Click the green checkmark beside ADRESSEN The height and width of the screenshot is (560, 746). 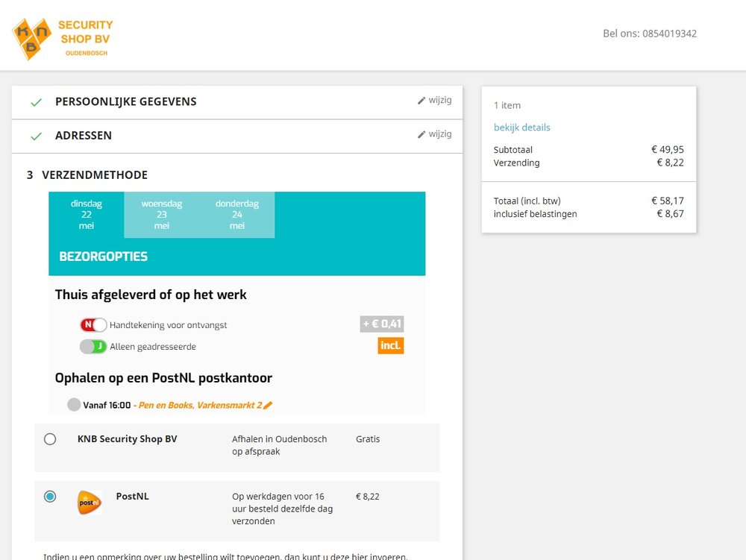(36, 135)
